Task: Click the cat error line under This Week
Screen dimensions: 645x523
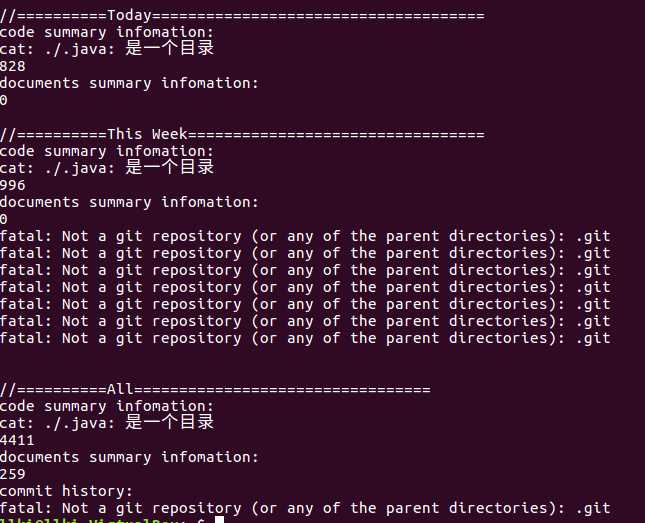Action: click(x=107, y=168)
